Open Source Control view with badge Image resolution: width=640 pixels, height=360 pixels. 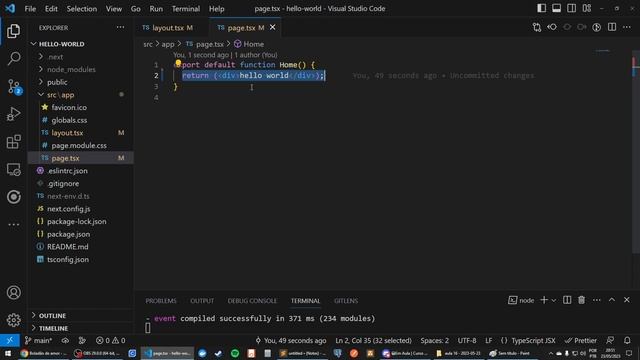click(13, 87)
